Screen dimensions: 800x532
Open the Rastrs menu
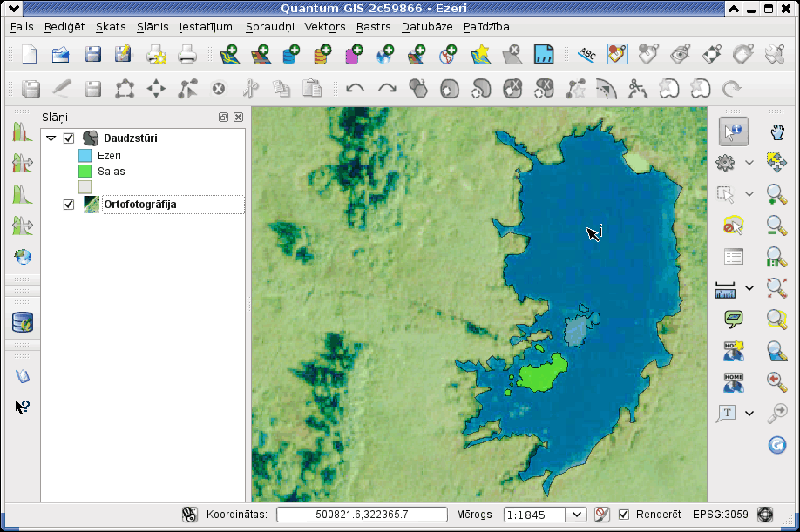374,27
